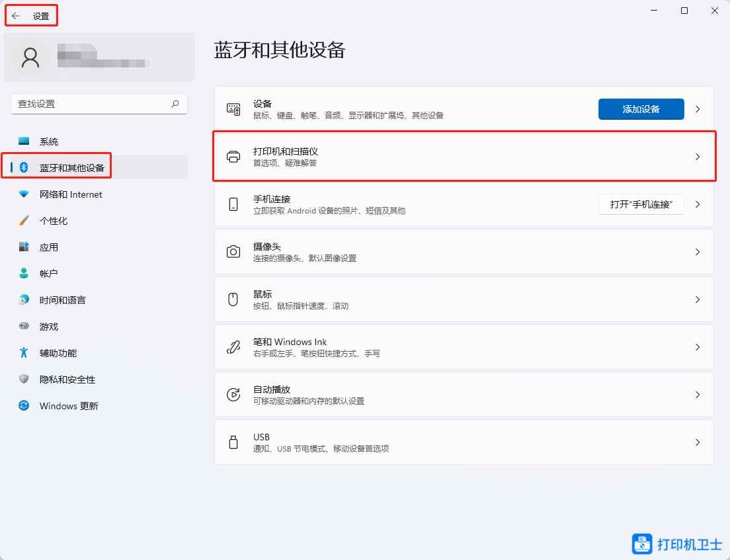
Task: Select 蓝牙和其他设备 in the sidebar
Action: [x=99, y=167]
